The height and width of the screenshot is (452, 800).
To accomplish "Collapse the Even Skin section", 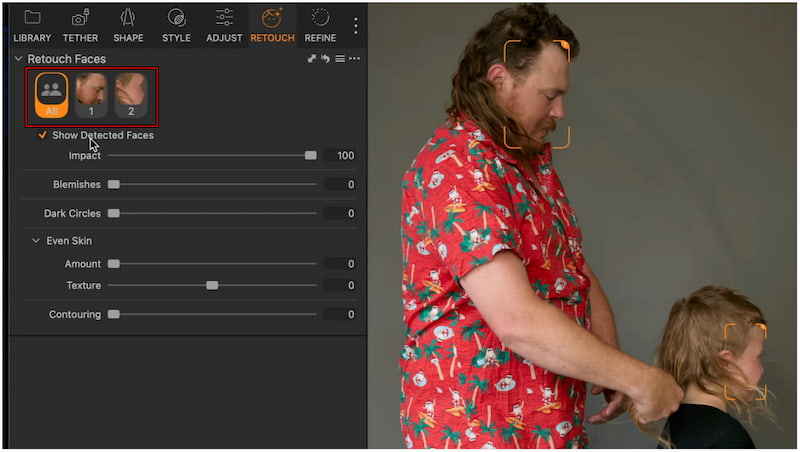I will [35, 241].
